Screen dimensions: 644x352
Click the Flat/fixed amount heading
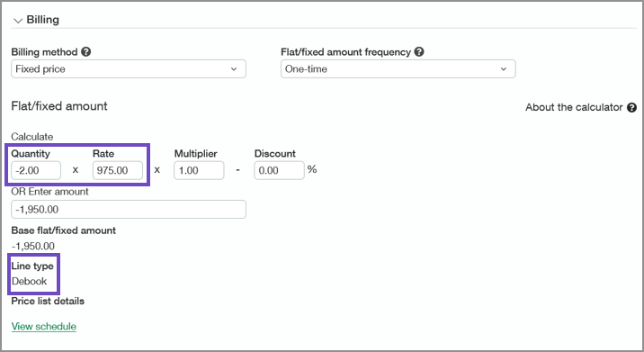pyautogui.click(x=59, y=106)
